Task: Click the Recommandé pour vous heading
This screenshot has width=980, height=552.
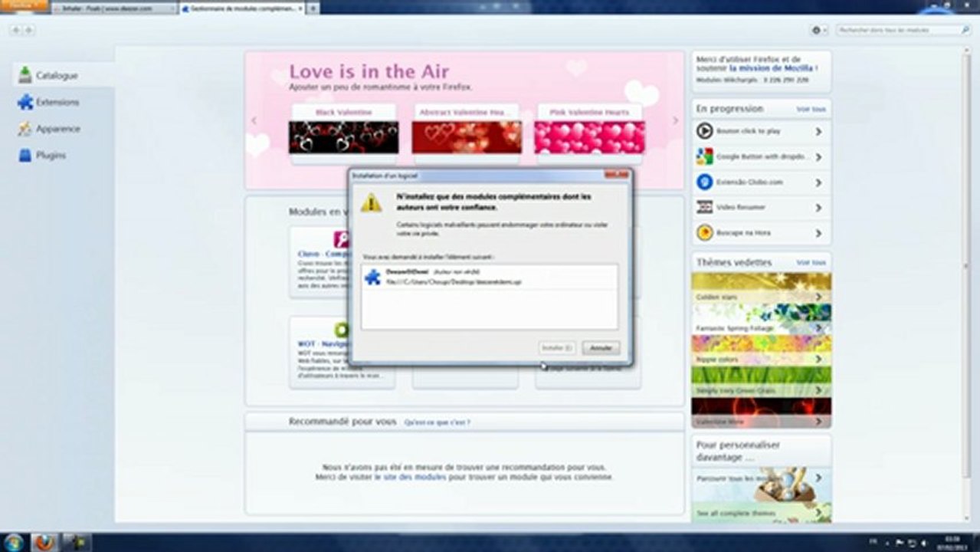Action: point(343,422)
